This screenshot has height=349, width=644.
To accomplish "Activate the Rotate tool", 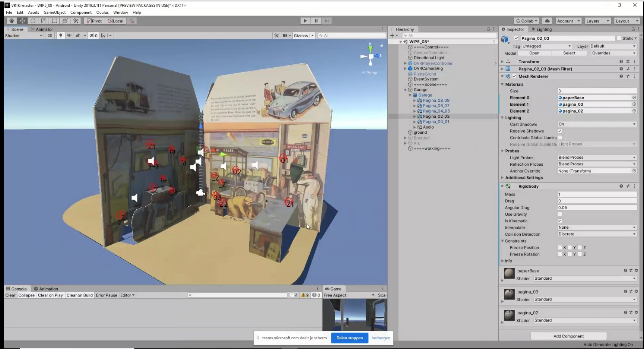I will tap(33, 21).
